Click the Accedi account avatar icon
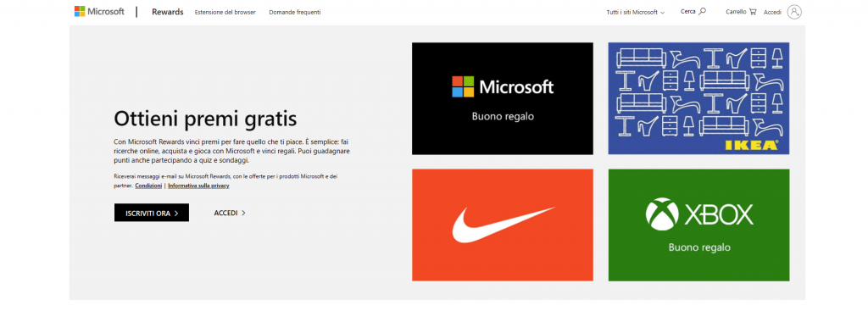Screen dimensions: 868x333 [794, 12]
